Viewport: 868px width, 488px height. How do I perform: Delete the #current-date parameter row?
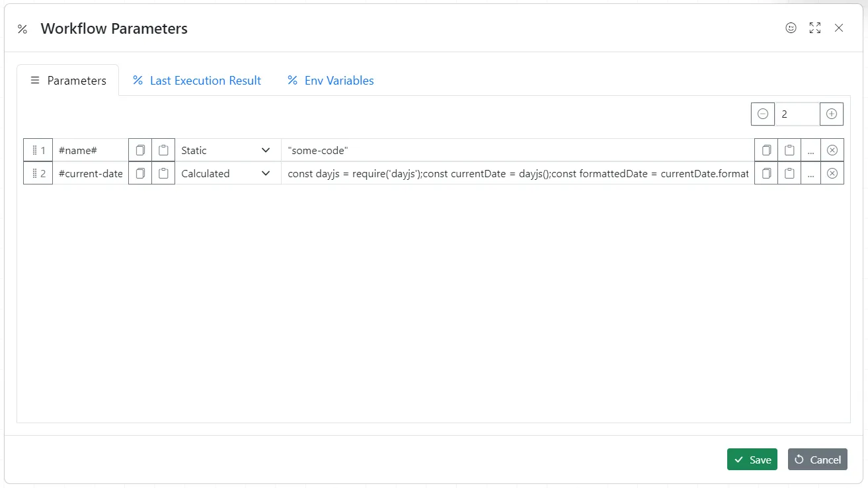click(832, 173)
